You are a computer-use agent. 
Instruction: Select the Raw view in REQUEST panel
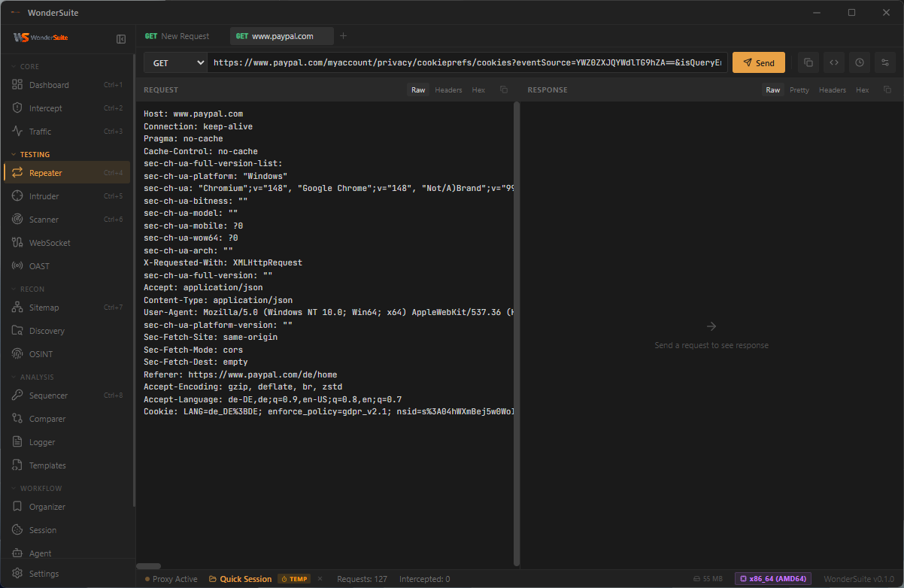[418, 89]
